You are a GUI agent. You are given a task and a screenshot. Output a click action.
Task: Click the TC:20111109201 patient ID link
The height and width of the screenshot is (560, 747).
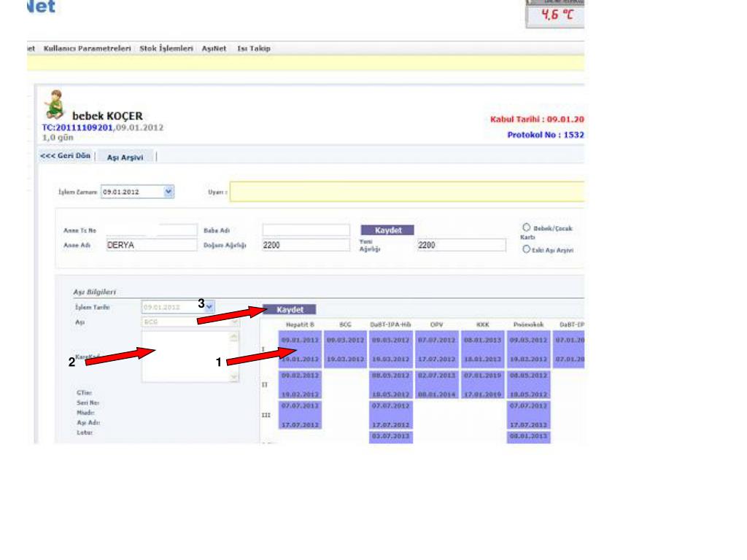pyautogui.click(x=77, y=128)
